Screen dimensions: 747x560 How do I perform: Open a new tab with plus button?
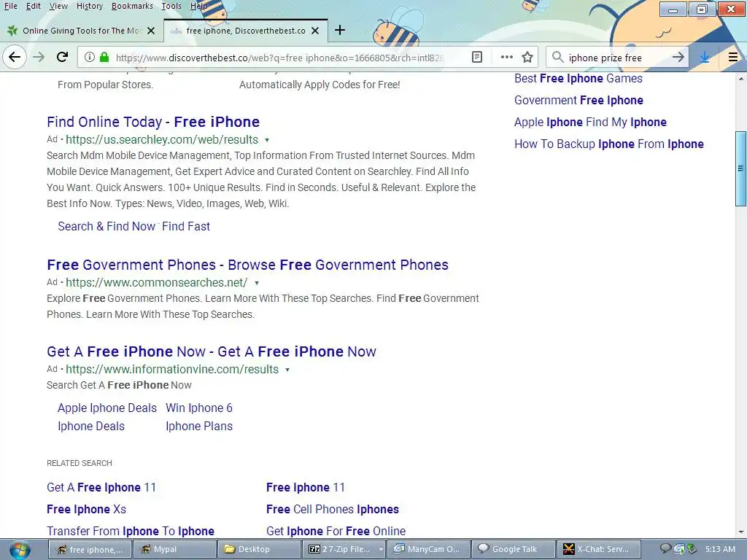click(340, 31)
